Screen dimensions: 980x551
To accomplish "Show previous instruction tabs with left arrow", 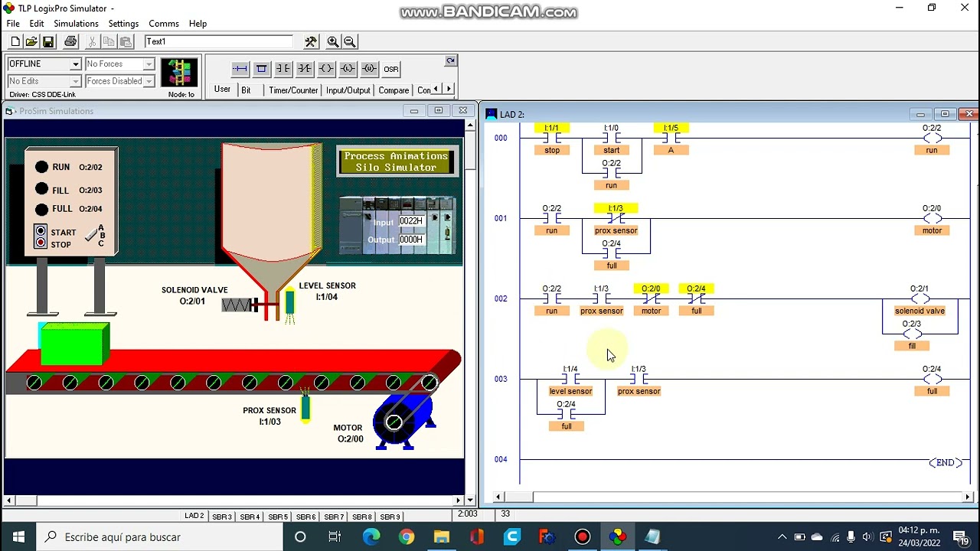I will click(438, 90).
